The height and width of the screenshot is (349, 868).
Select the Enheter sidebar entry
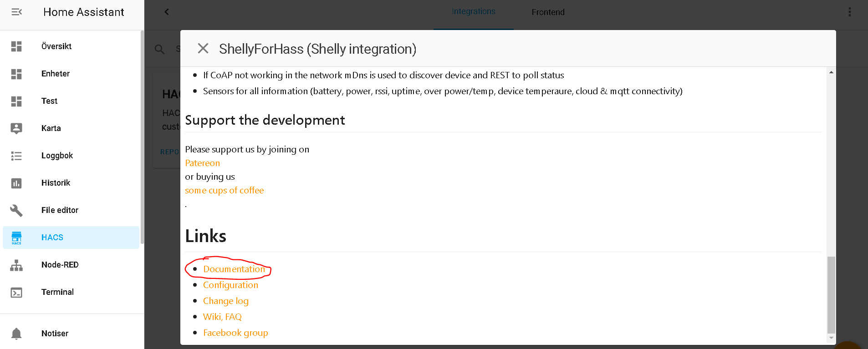click(55, 73)
